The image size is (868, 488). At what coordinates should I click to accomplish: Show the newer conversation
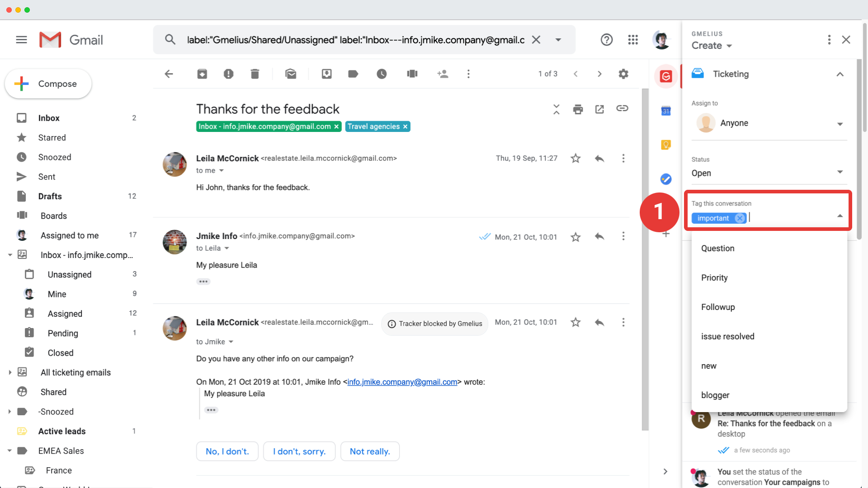click(576, 74)
